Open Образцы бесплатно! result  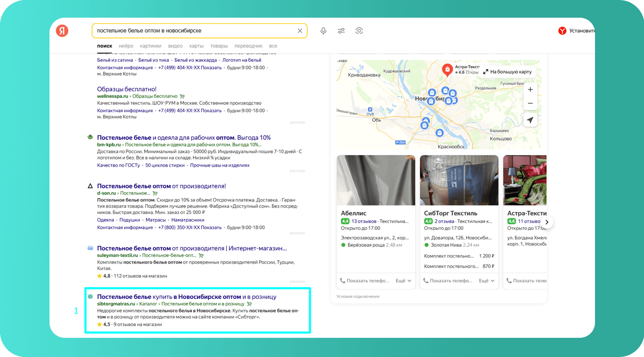tap(127, 89)
